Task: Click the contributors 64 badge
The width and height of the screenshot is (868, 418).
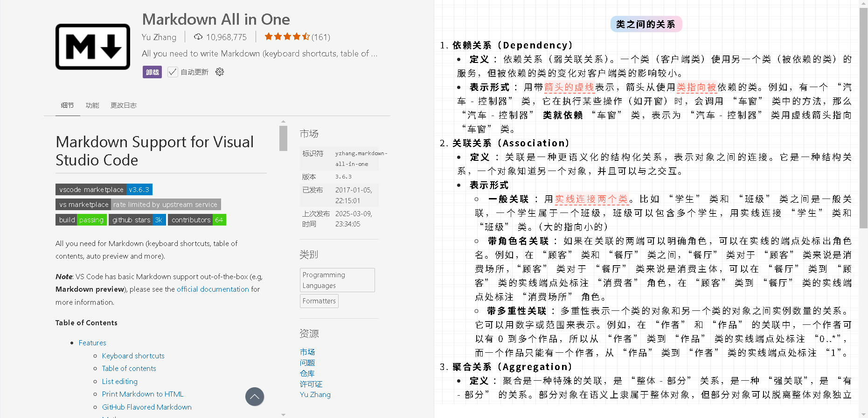Action: [x=197, y=220]
